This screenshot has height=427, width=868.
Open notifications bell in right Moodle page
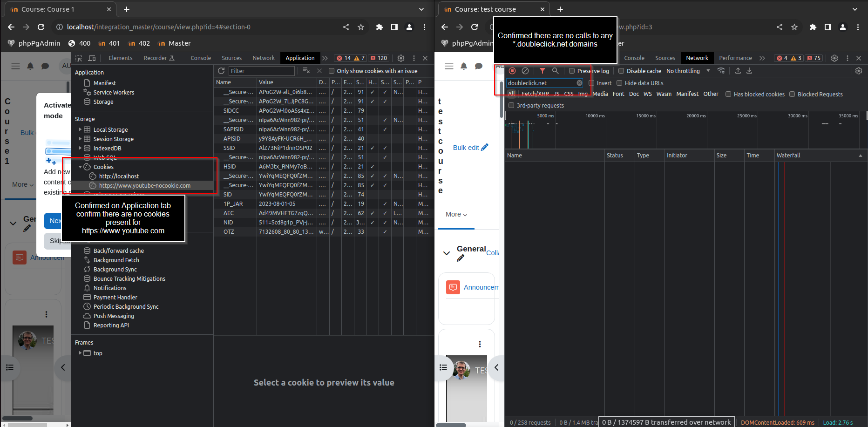464,66
